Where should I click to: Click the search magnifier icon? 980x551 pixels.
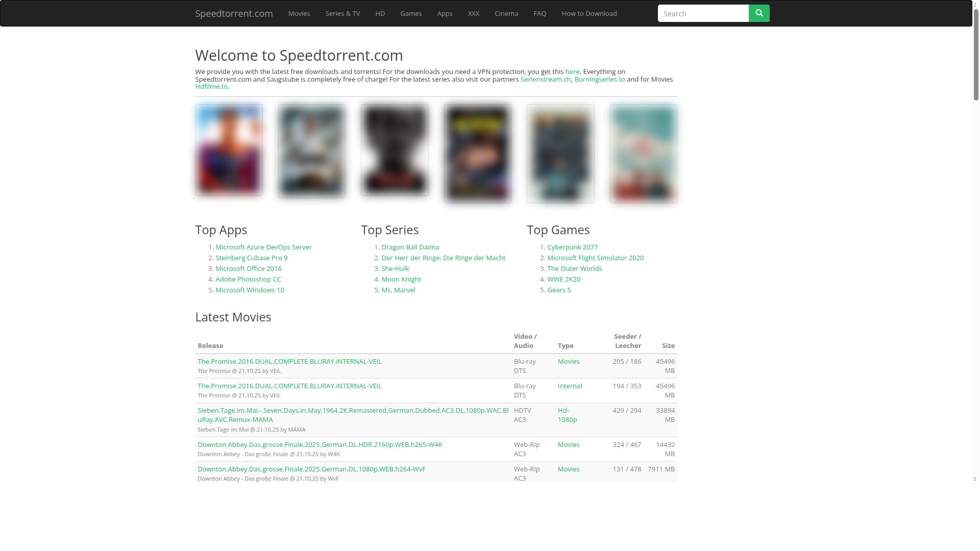click(759, 13)
